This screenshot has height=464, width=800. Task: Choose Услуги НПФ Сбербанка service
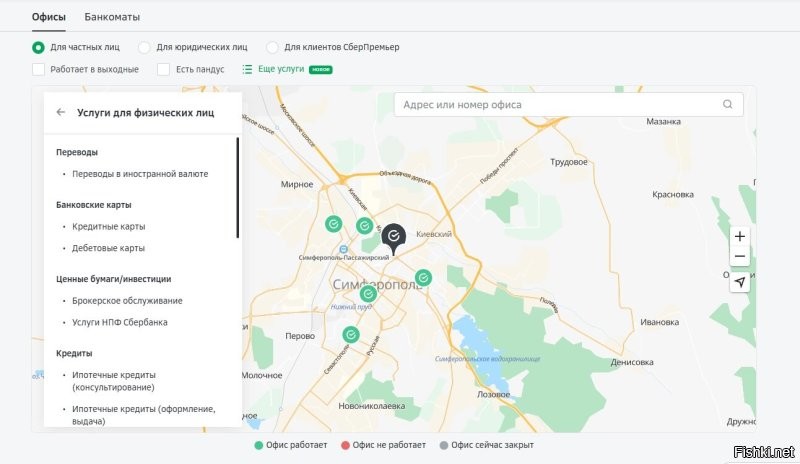tap(119, 322)
